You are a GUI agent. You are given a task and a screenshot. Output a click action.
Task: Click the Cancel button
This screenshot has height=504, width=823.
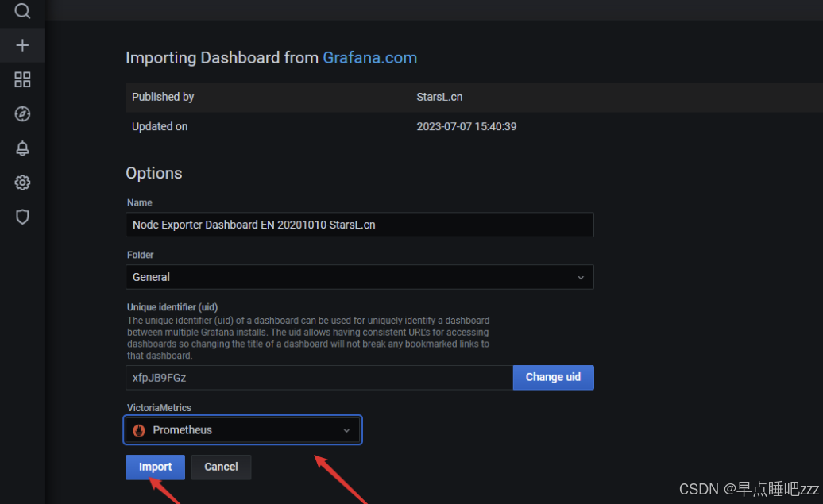(x=221, y=467)
